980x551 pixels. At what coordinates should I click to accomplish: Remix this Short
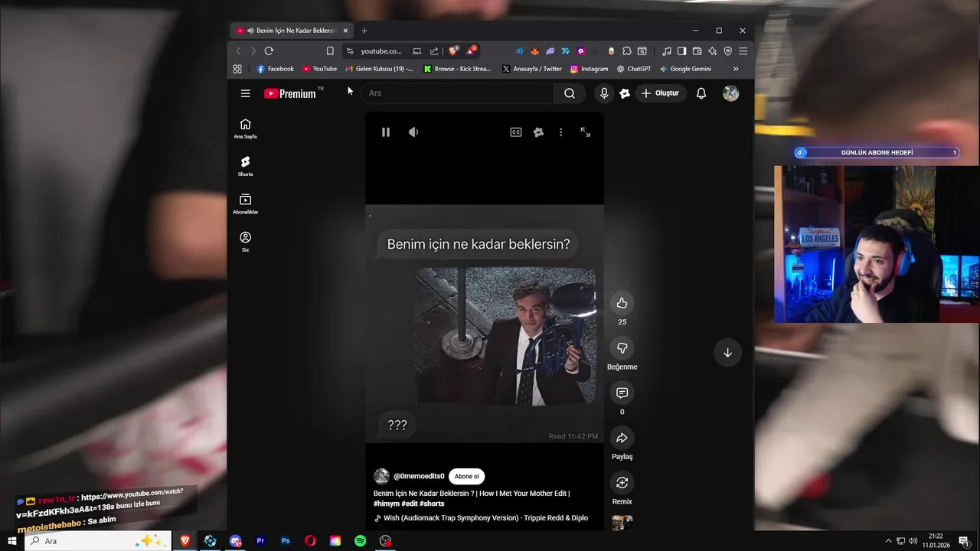pos(622,483)
